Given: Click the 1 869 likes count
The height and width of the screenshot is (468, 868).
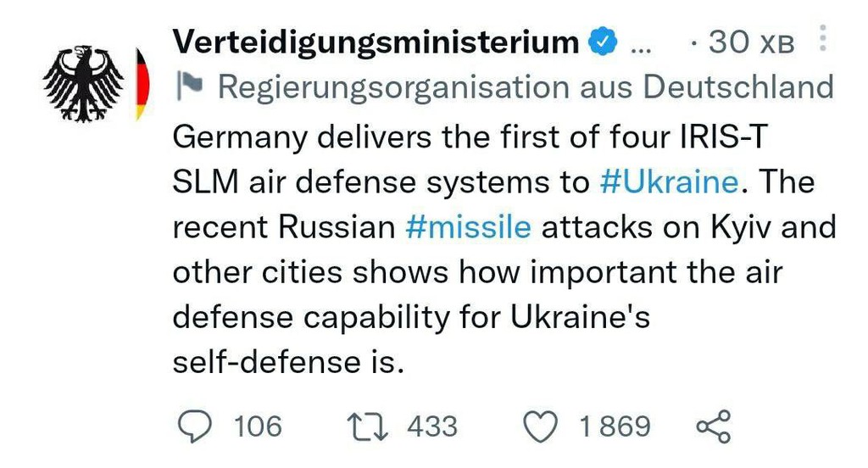Looking at the screenshot, I should (615, 426).
